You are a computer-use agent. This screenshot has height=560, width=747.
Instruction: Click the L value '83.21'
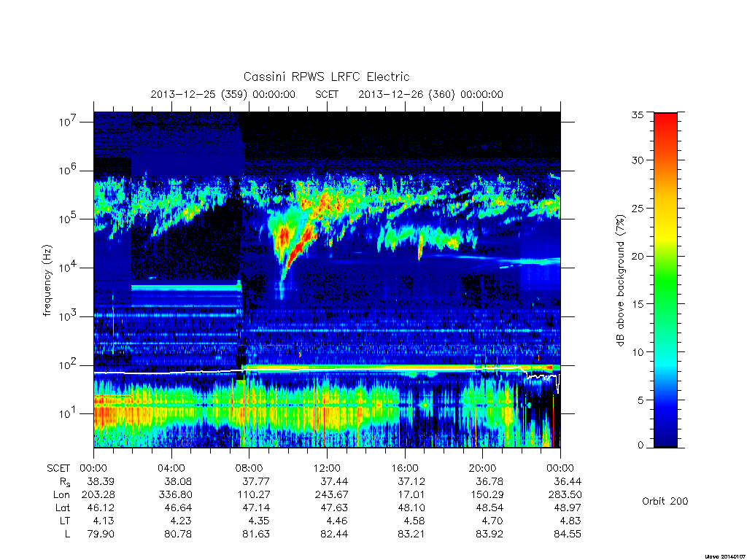coord(411,534)
